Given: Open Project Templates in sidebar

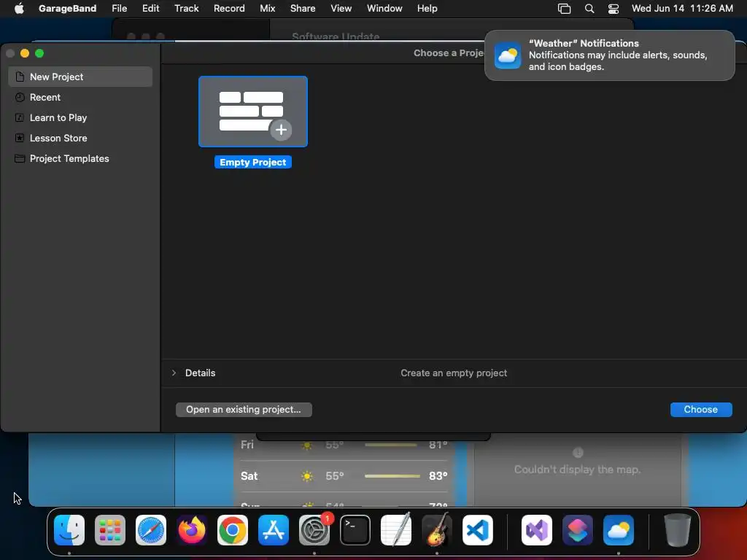Looking at the screenshot, I should [x=80, y=158].
